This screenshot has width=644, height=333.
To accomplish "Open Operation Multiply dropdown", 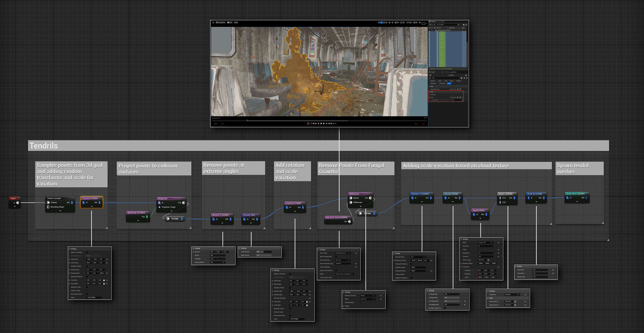I will [x=512, y=295].
